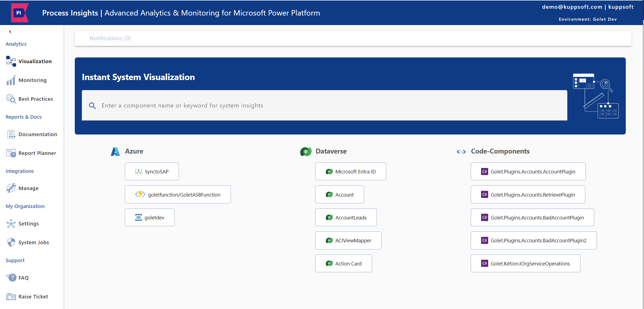Click the Notifications (0) bar

(353, 38)
